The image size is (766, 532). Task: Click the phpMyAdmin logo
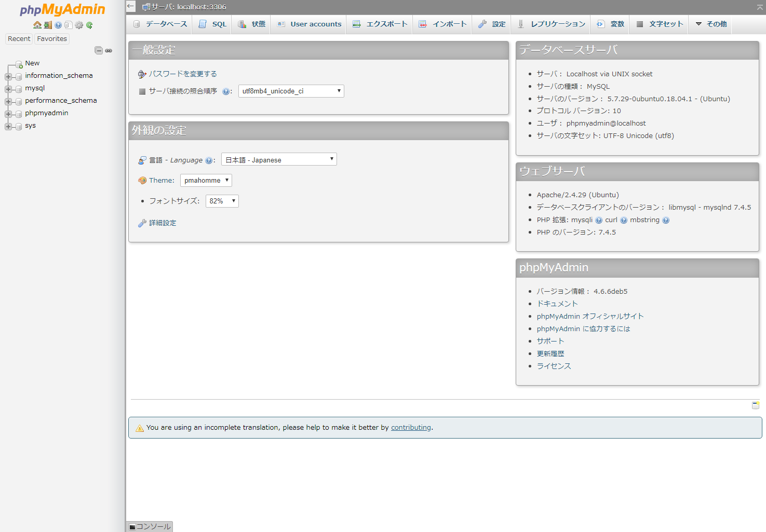(x=62, y=10)
